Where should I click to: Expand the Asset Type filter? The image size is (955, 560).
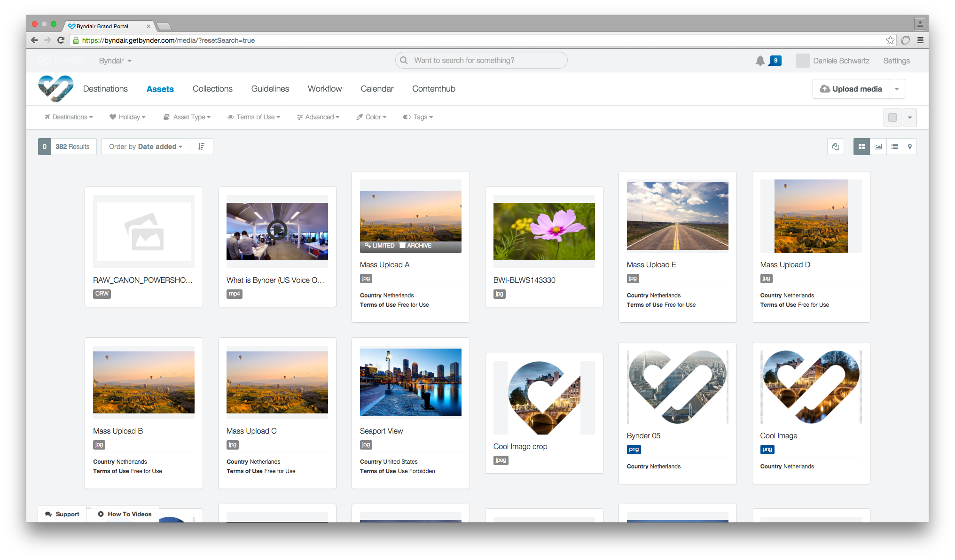pos(187,117)
